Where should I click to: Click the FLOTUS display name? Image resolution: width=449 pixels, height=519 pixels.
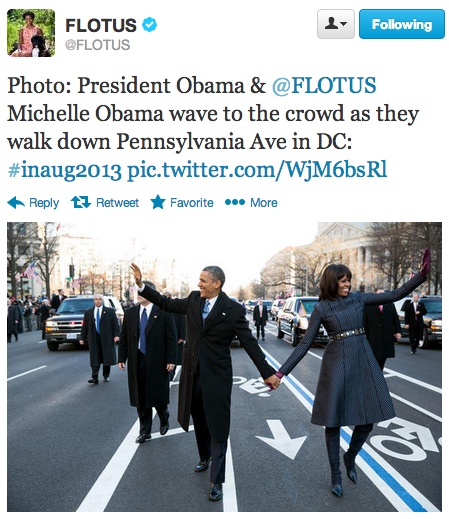[x=101, y=25]
